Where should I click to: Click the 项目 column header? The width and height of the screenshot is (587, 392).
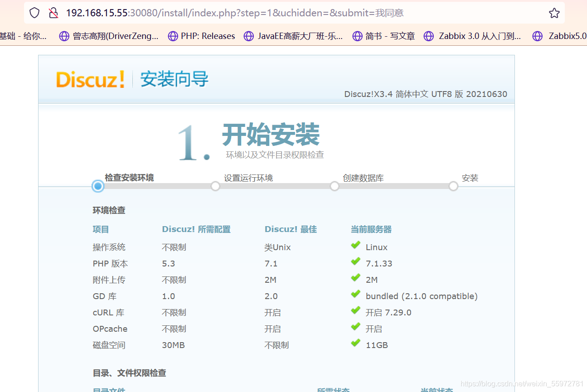(x=101, y=229)
